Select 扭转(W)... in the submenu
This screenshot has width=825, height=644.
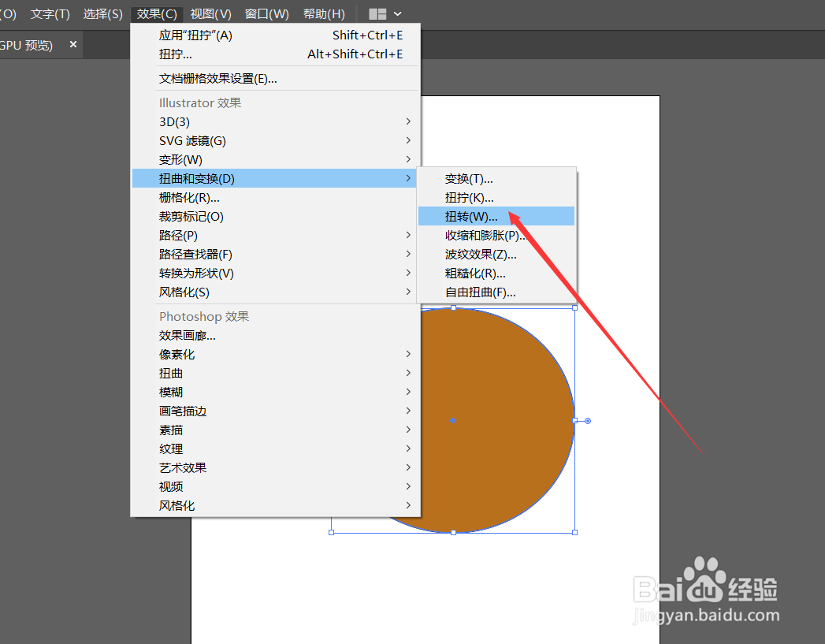tap(496, 216)
